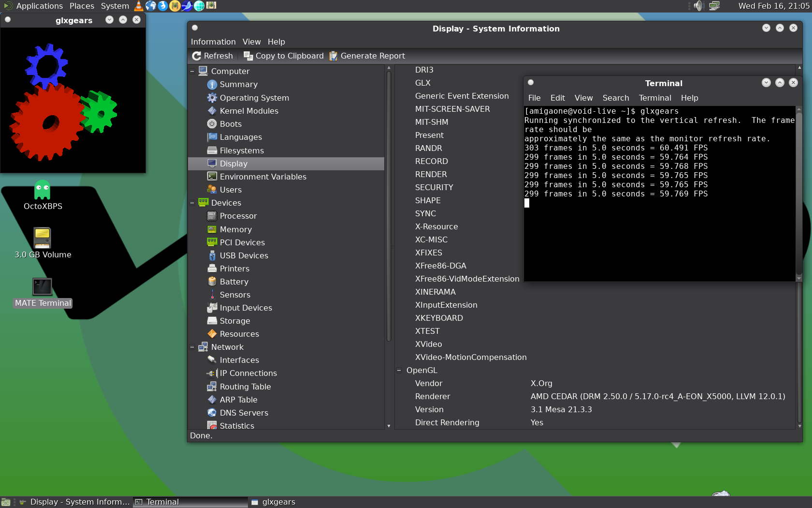Click the glxgears rendering window
812x508 pixels.
[73, 100]
